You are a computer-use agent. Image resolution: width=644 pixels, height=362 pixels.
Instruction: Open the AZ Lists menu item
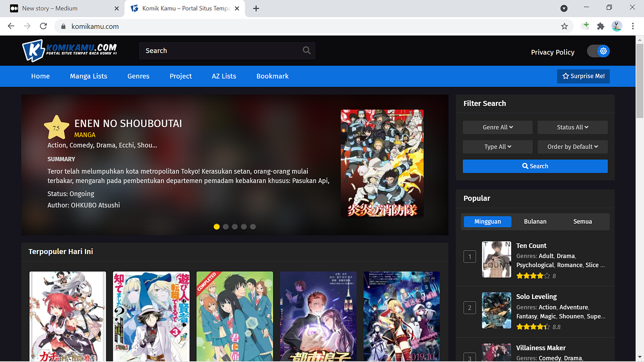click(224, 76)
